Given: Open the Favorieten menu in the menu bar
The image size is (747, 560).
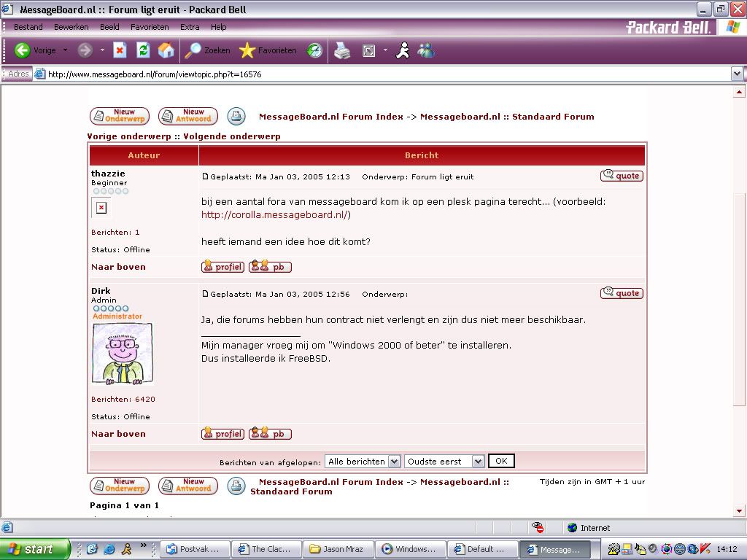Looking at the screenshot, I should 150,27.
